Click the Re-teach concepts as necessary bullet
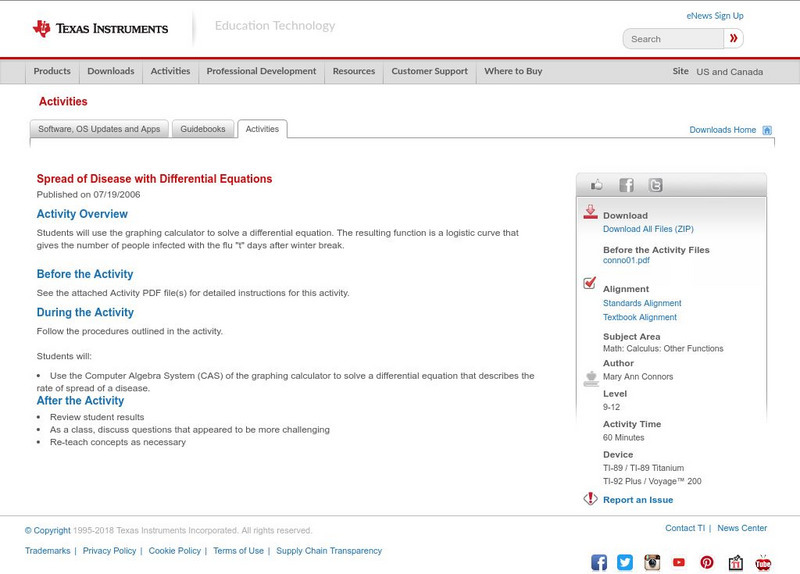Viewport: 800px width, 574px height. (x=118, y=442)
